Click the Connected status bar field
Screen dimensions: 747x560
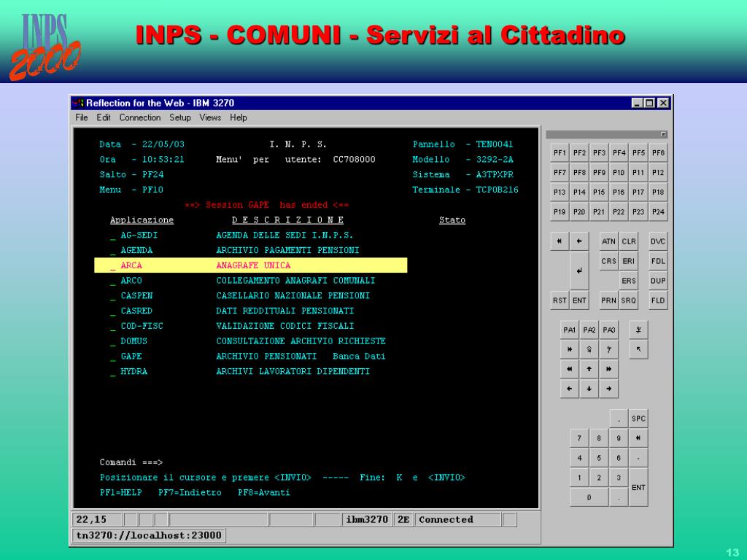458,519
